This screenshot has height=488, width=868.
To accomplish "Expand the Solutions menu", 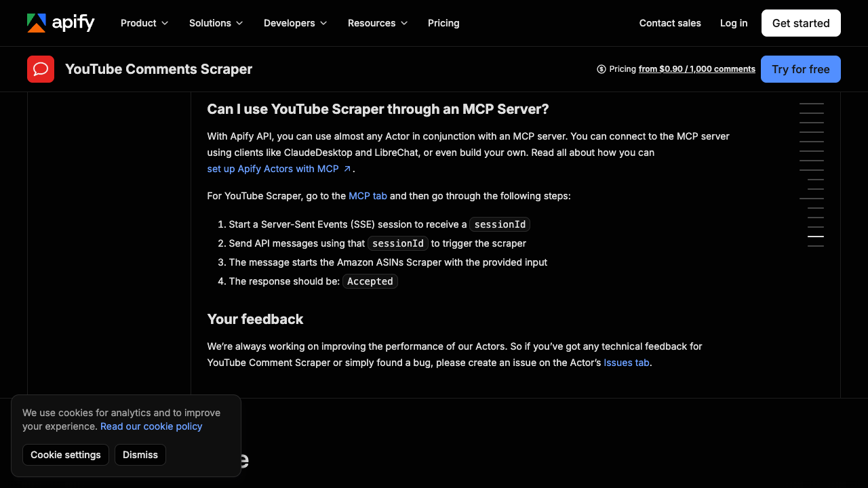I will pyautogui.click(x=216, y=23).
